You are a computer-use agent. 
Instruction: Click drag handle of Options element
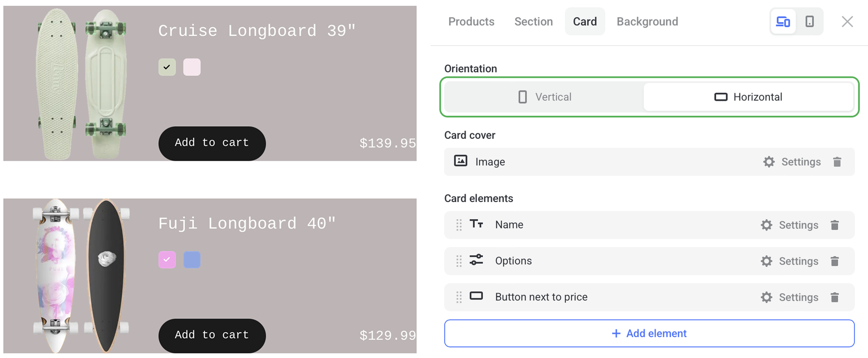pos(459,261)
